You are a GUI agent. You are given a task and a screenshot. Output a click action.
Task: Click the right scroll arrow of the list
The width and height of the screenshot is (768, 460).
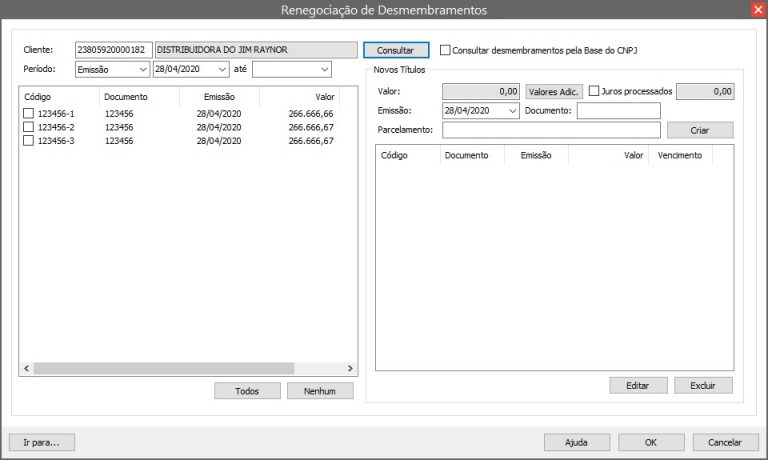coord(350,368)
